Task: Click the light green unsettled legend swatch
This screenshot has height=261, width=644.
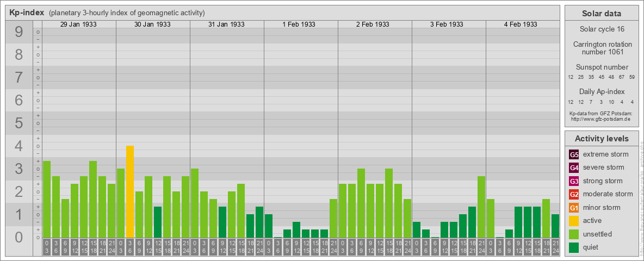Action: [574, 234]
